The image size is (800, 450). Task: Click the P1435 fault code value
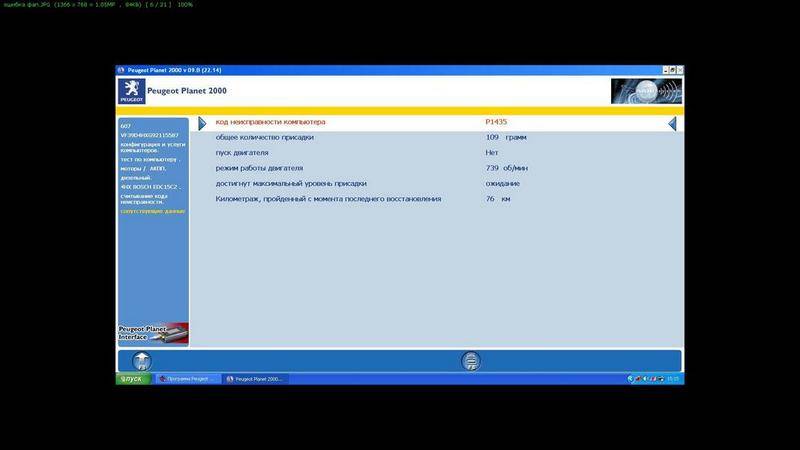(497, 123)
